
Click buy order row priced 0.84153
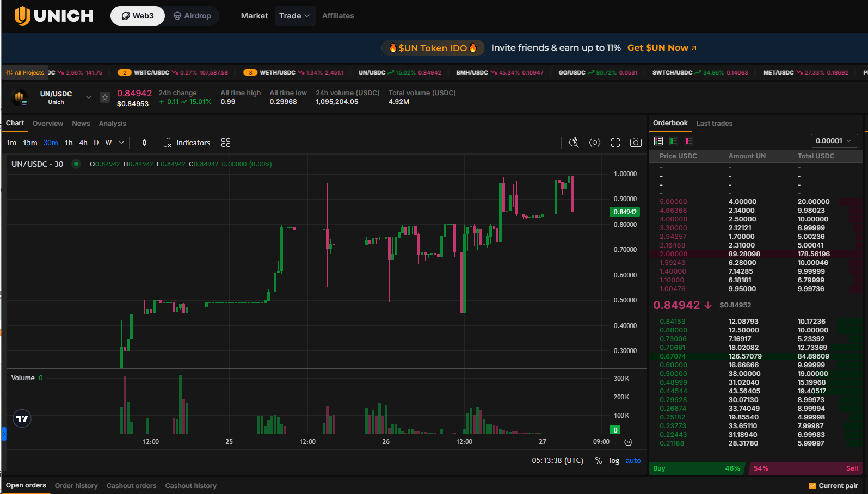755,322
